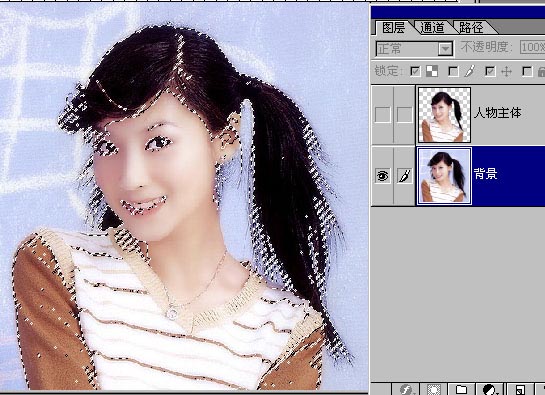Show the 人物主体 layer via visibility box
The image size is (545, 395).
pos(383,114)
